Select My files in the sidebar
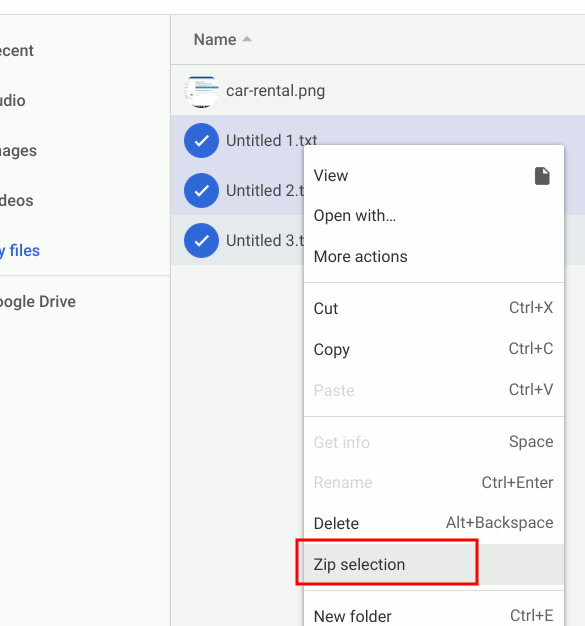The width and height of the screenshot is (585, 626). [x=20, y=251]
